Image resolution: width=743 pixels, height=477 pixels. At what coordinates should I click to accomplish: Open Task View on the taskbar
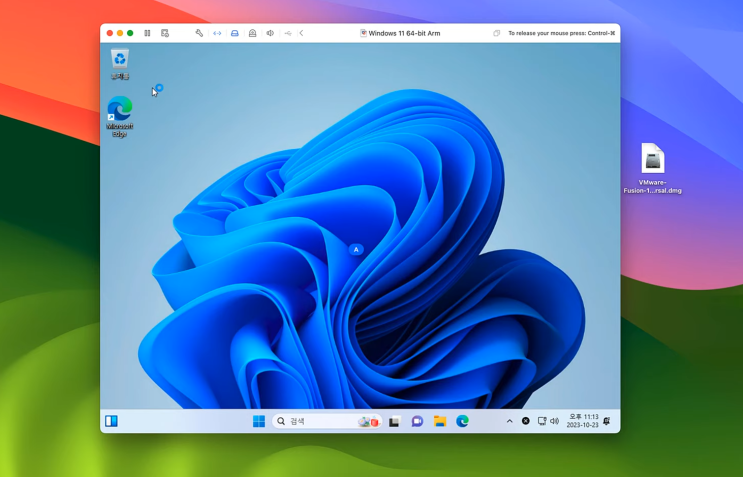[394, 421]
